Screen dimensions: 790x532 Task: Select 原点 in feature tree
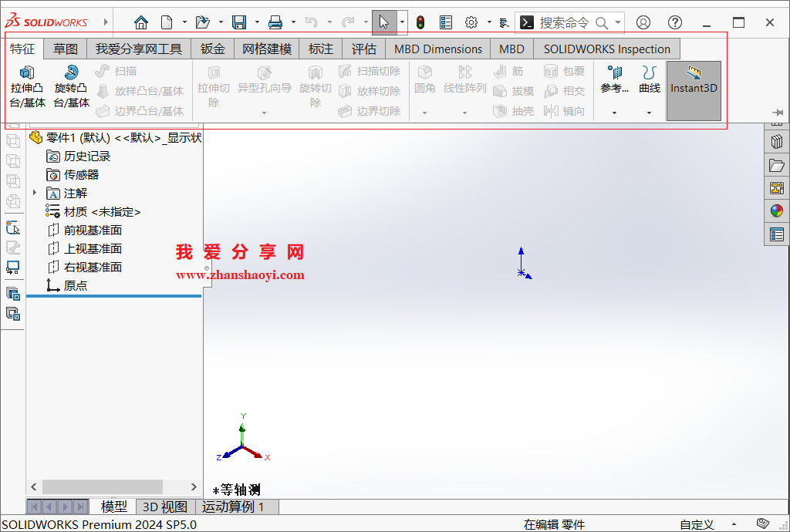[x=67, y=285]
